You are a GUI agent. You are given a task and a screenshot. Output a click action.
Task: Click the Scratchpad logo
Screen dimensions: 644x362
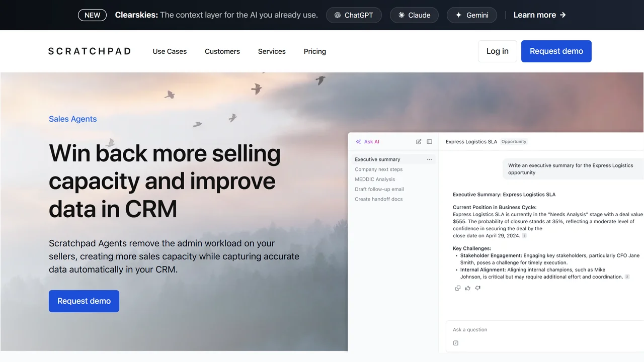(x=90, y=51)
